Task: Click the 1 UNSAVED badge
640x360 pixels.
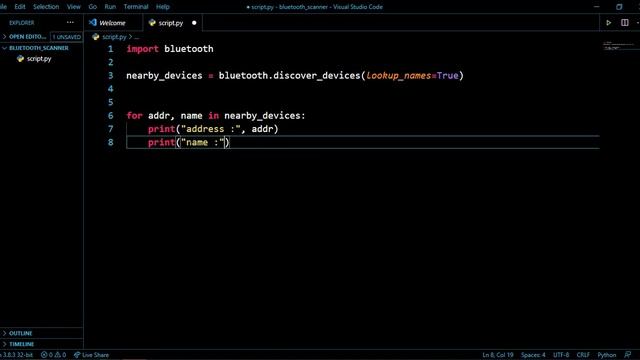Action: (x=67, y=37)
